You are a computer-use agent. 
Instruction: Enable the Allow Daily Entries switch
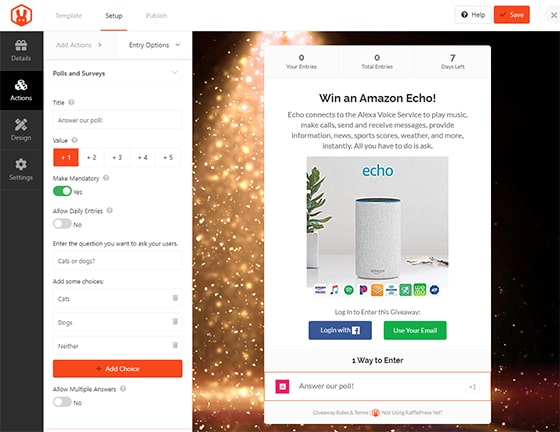(62, 224)
